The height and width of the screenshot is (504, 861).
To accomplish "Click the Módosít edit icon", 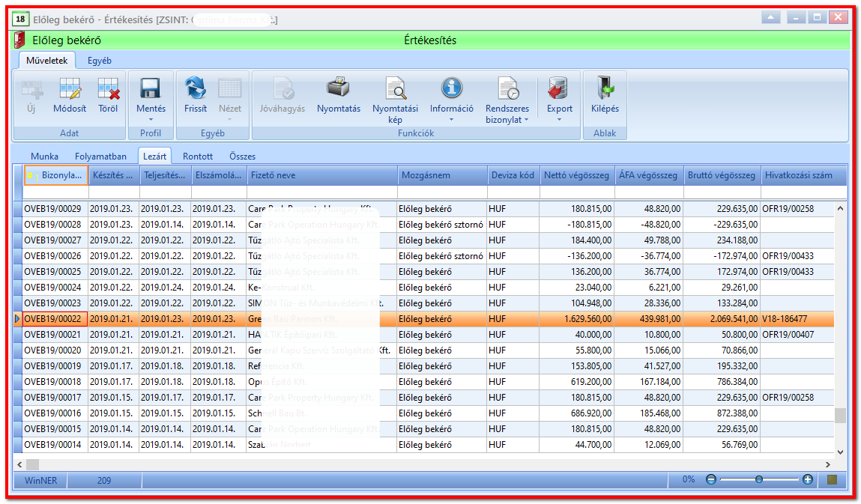I will coord(70,88).
